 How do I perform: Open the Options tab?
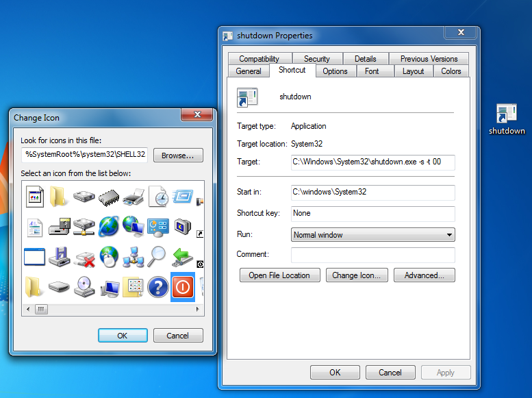point(335,71)
